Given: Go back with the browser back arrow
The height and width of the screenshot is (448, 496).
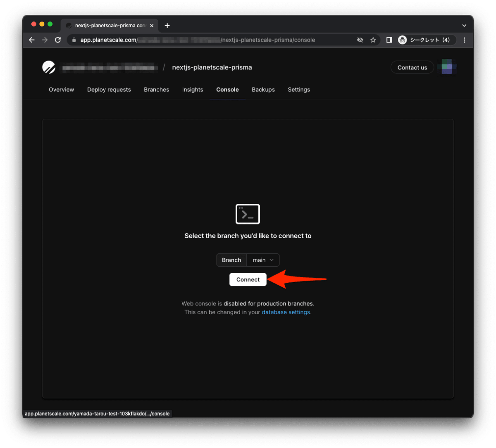Looking at the screenshot, I should pyautogui.click(x=32, y=40).
